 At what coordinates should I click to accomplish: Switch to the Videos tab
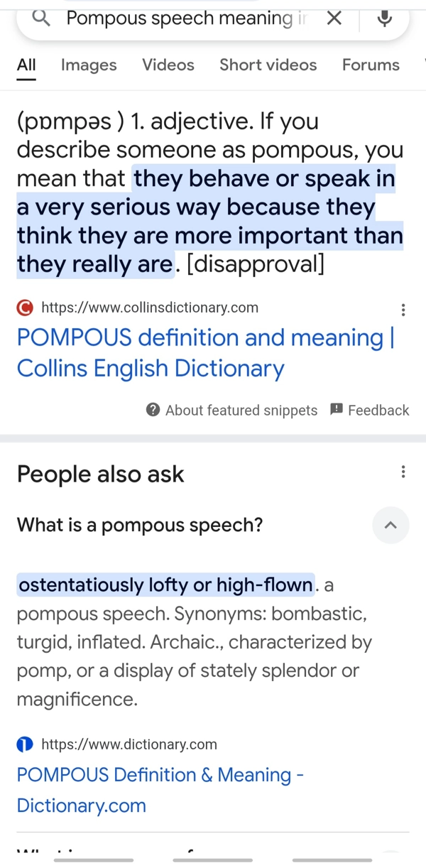pos(168,65)
